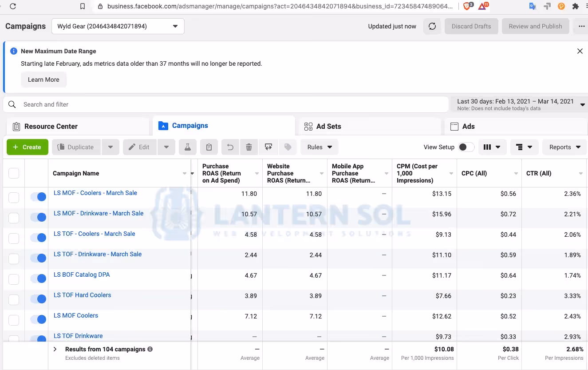Toggle the LS TOF - Coolers - March Sale switch
Viewport: 588px width, 370px height.
38,238
